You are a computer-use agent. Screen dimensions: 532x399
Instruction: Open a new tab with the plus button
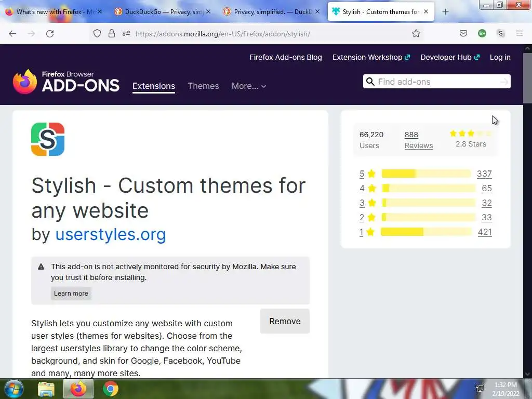(445, 12)
